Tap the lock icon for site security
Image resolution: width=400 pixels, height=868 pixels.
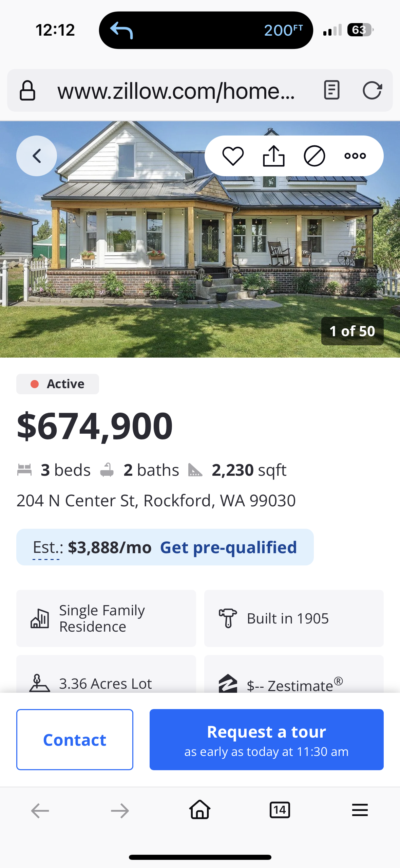coord(27,91)
